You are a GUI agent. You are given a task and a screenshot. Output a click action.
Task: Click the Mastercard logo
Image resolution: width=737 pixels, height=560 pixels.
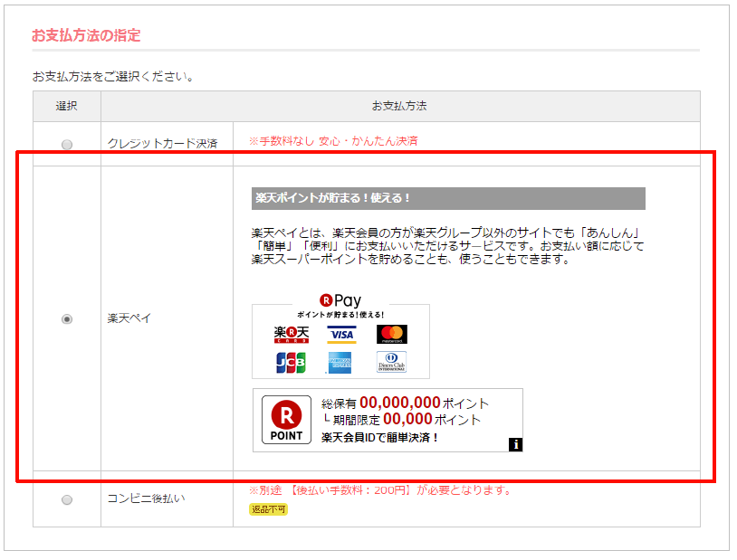[x=392, y=335]
